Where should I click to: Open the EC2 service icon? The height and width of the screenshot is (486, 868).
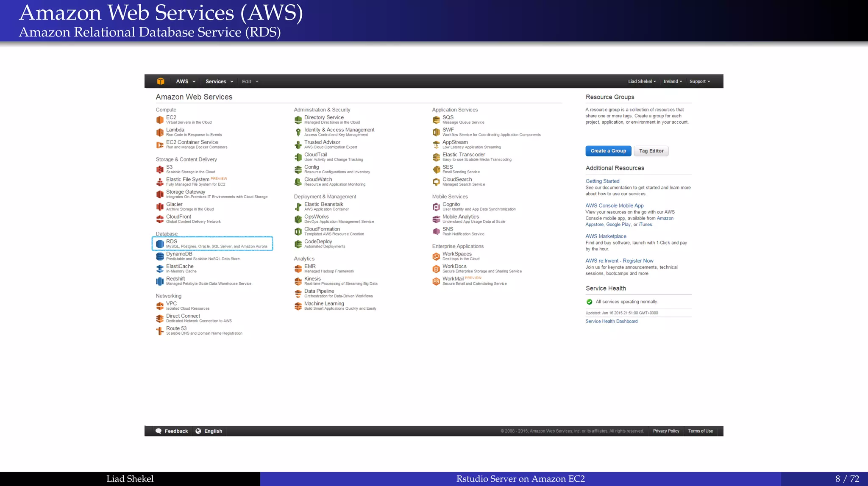[x=160, y=120]
